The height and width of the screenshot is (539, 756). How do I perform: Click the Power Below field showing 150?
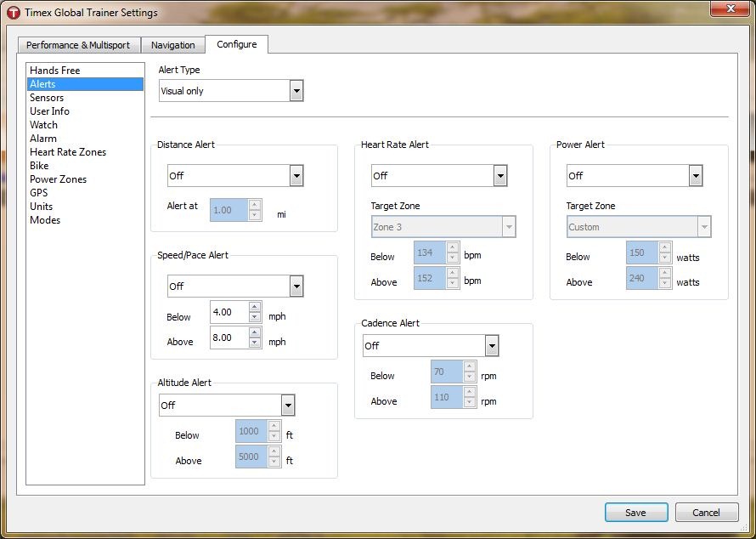[x=642, y=252]
